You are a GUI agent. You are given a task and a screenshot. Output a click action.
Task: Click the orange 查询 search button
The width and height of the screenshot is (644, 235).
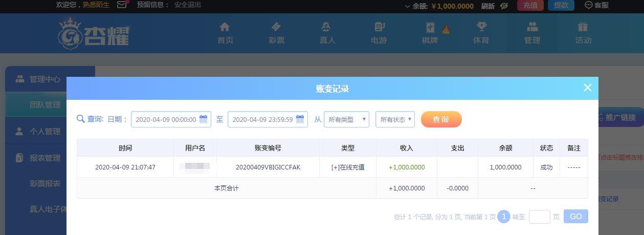441,119
